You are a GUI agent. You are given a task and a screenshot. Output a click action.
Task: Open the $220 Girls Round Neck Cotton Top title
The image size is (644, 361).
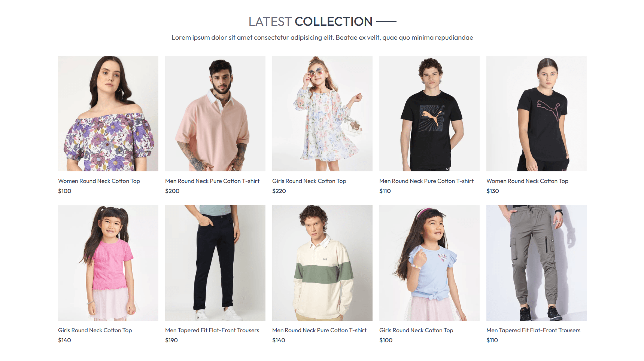(x=309, y=181)
